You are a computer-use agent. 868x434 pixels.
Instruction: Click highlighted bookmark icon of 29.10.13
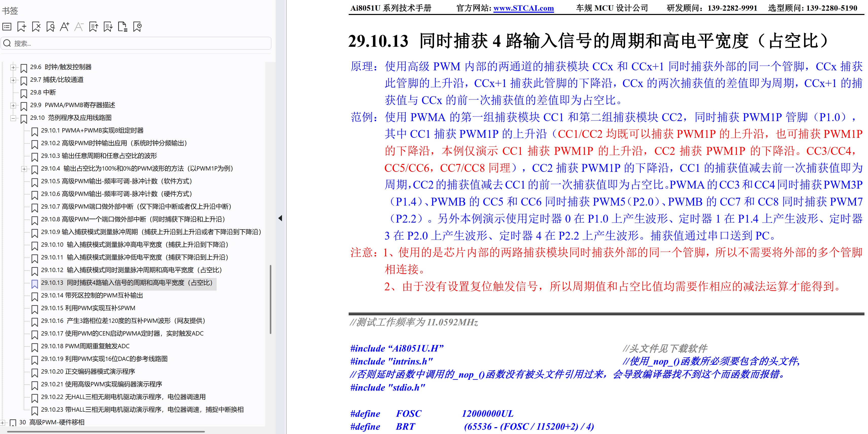point(34,284)
